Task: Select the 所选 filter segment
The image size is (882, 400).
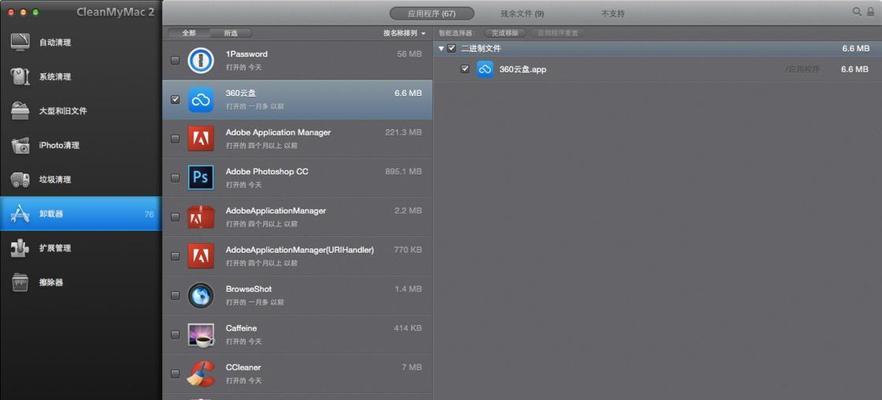Action: [231, 33]
